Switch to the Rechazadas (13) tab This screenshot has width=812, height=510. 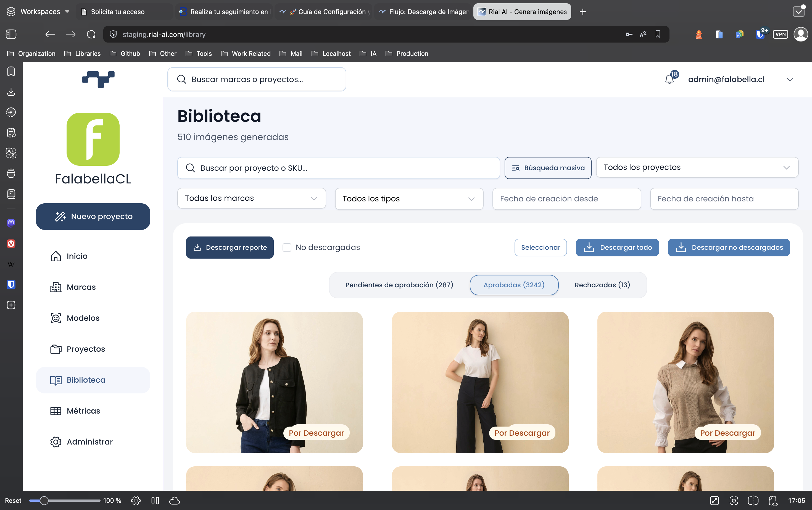(x=602, y=285)
